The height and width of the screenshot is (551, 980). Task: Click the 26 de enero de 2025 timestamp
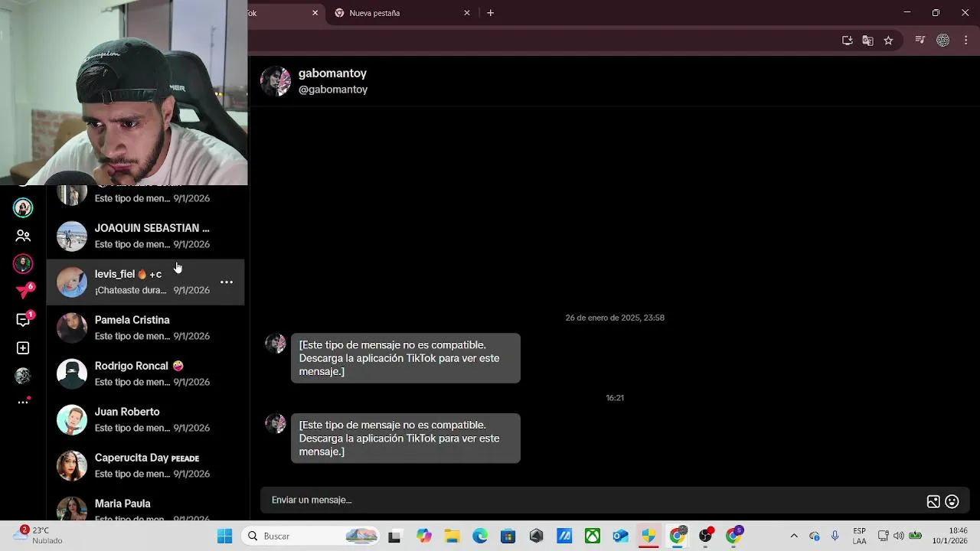pos(615,318)
